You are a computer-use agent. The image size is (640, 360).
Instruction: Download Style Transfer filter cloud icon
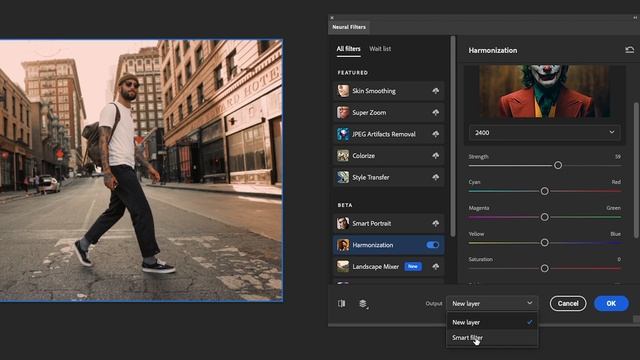436,178
